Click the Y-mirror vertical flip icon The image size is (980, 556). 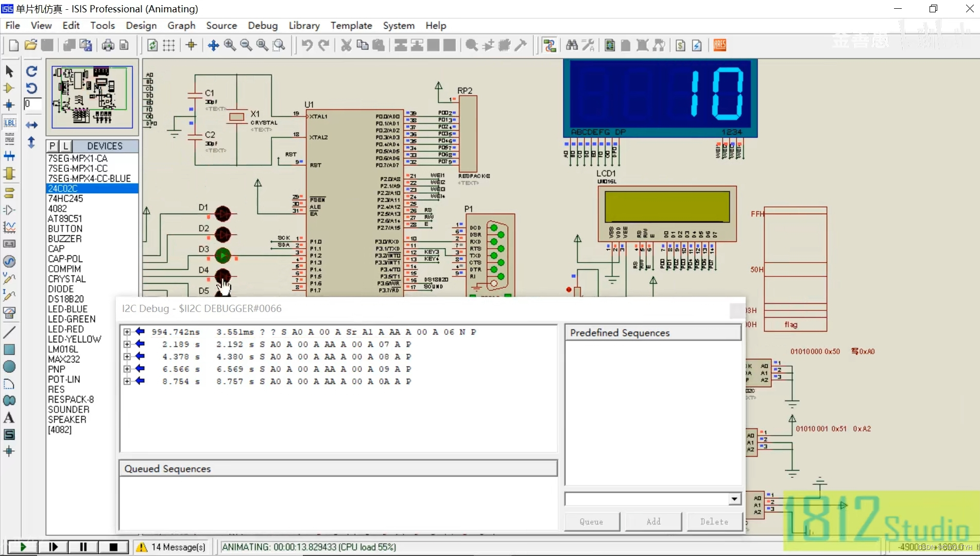(x=32, y=142)
